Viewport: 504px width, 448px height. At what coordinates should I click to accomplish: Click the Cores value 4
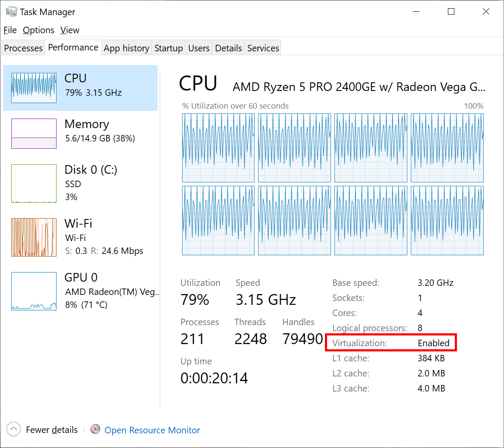(420, 313)
